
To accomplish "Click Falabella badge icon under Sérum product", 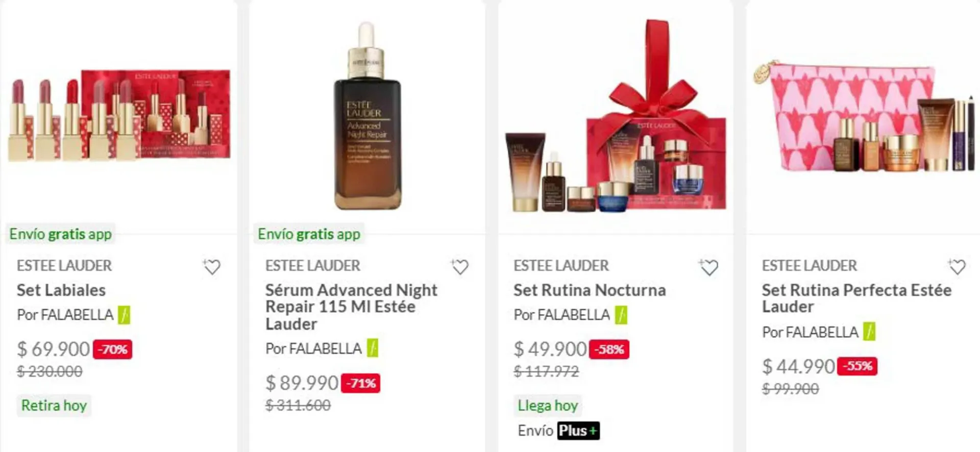I will (373, 348).
